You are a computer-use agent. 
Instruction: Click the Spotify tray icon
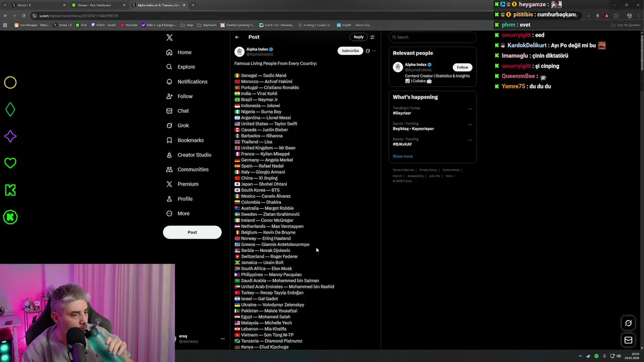(x=596, y=356)
